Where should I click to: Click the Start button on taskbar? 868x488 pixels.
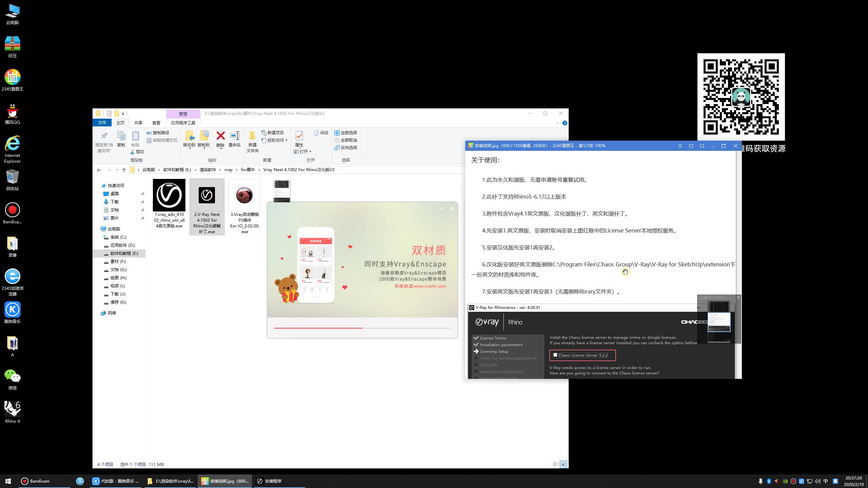pos(8,481)
